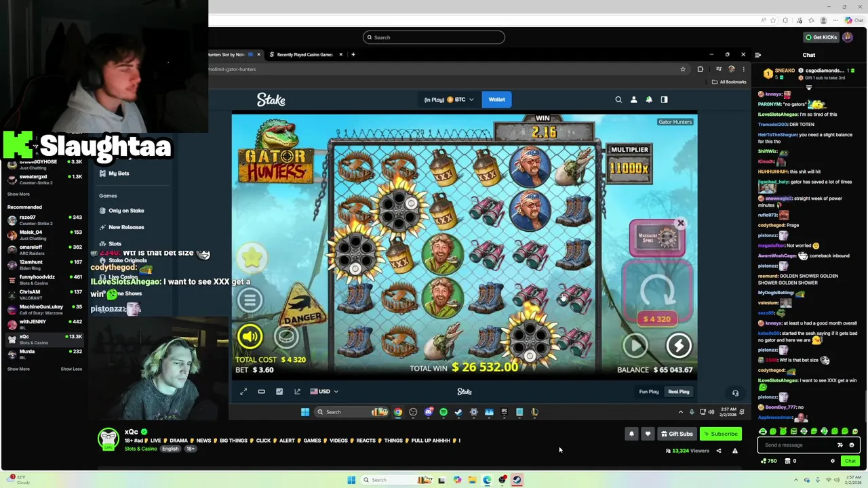
Task: Open Windows Start menu on bottom taskbar
Action: click(351, 481)
